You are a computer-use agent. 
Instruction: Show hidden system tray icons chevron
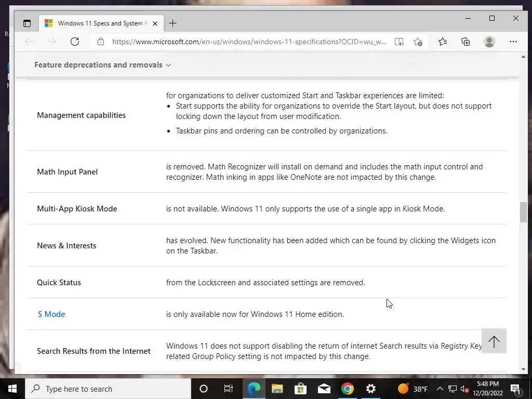tap(440, 389)
